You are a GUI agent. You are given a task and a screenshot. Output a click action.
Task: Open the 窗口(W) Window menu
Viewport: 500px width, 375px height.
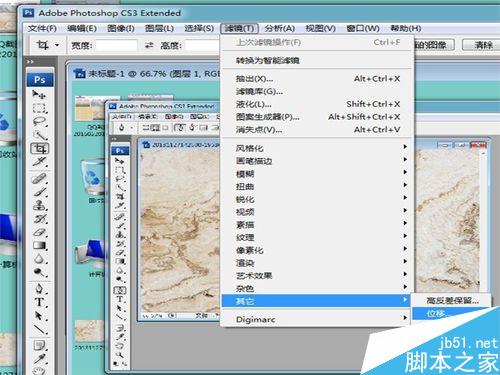(x=363, y=28)
